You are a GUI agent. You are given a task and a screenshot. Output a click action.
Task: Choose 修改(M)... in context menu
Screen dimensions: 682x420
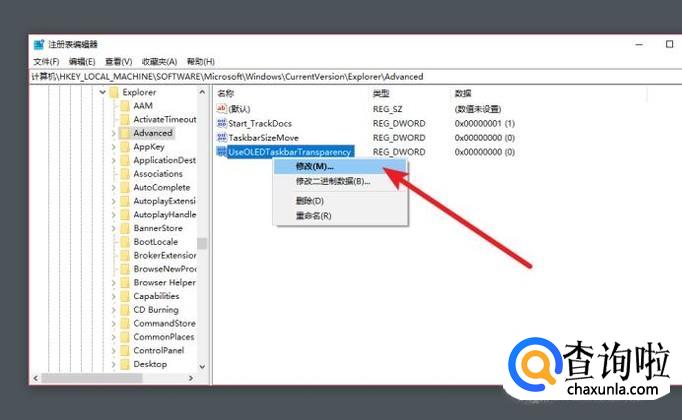click(x=341, y=167)
